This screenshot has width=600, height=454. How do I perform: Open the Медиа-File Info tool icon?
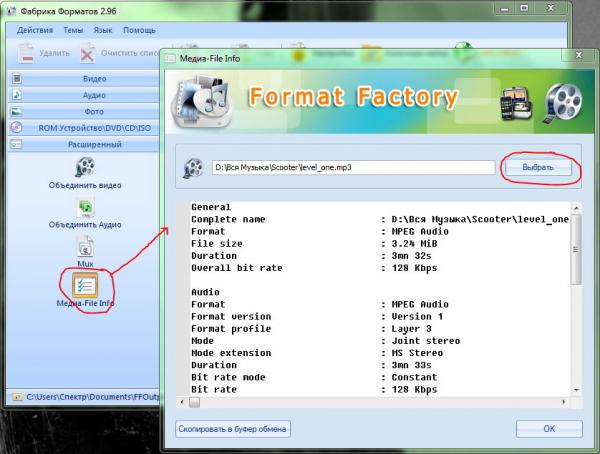click(85, 286)
